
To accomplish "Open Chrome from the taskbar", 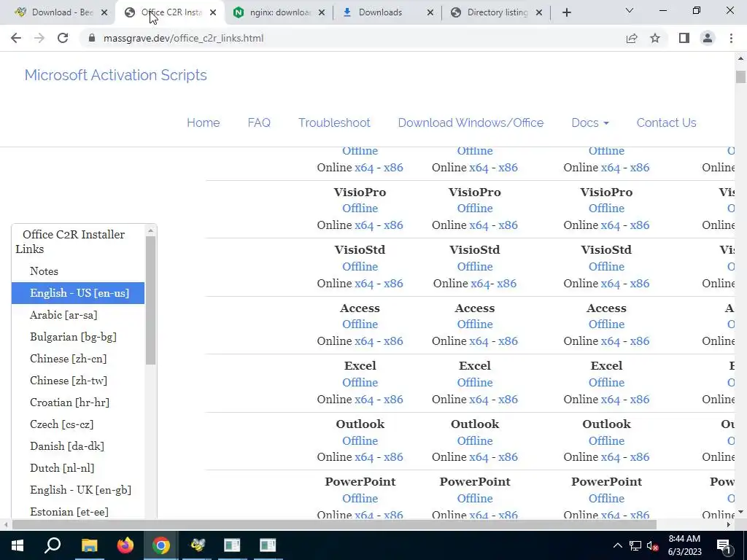I will click(x=161, y=545).
